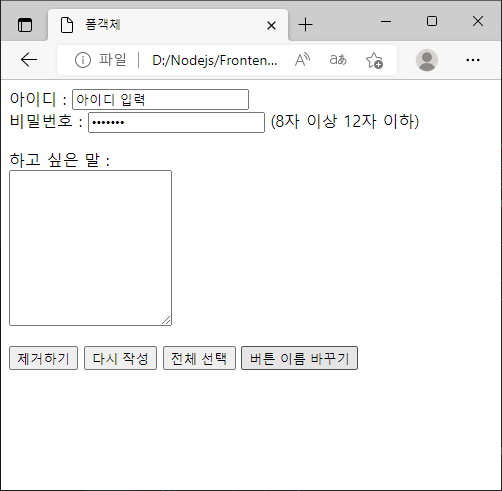Viewport: 502px width, 491px height.
Task: Open the tab actions menu icon
Action: pyautogui.click(x=25, y=25)
